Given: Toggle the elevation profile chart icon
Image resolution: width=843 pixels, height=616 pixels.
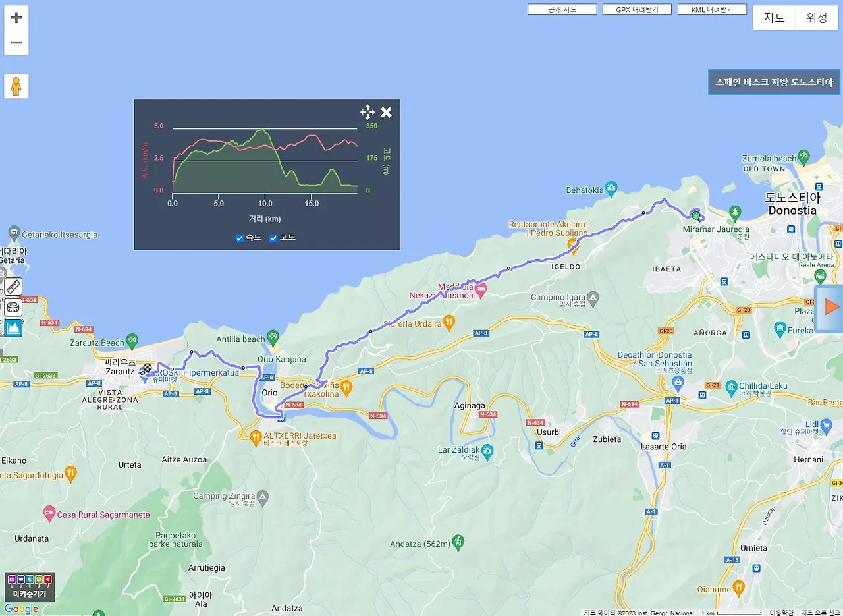Looking at the screenshot, I should coord(14,327).
